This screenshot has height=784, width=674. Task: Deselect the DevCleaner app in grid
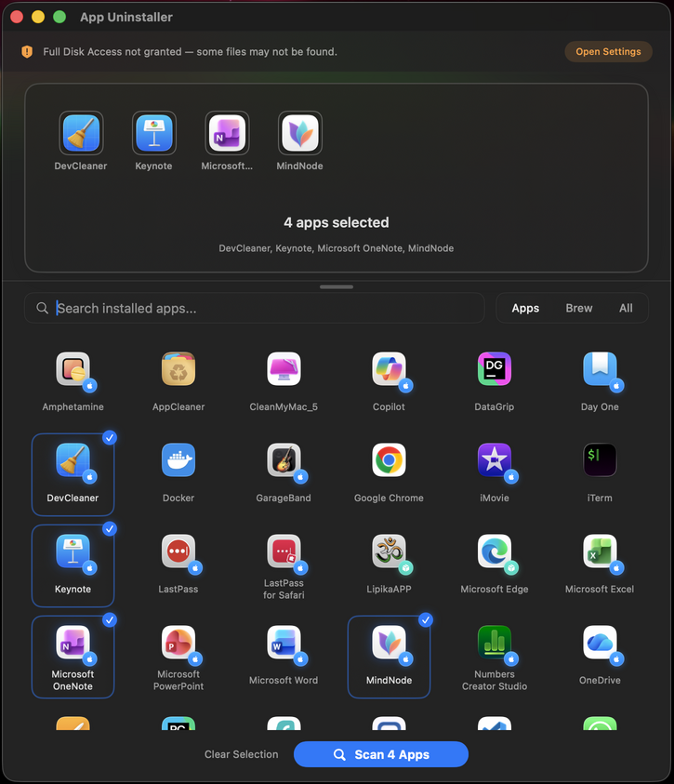click(73, 474)
